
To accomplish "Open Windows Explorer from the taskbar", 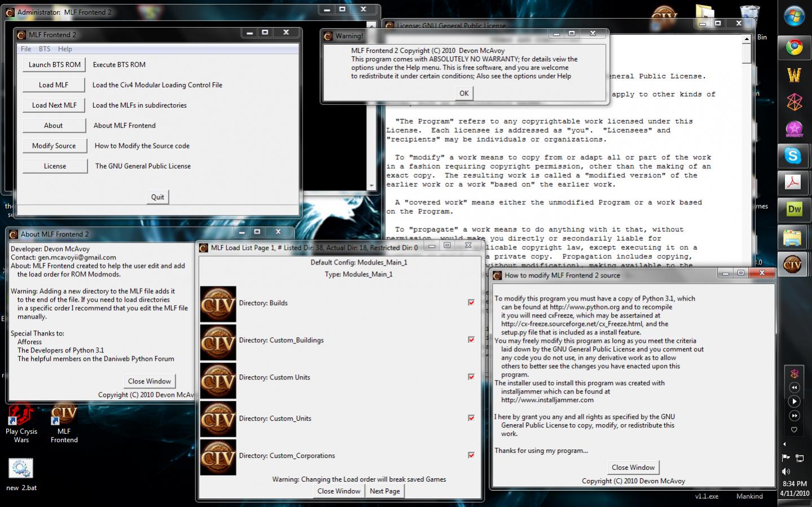I will coord(795,237).
